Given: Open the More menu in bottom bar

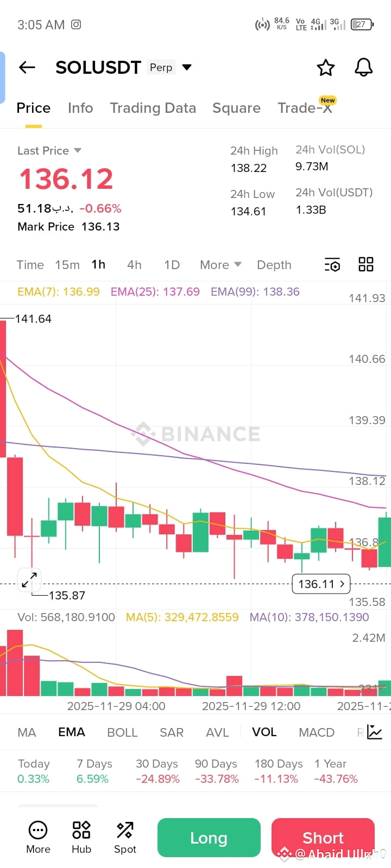Looking at the screenshot, I should 38,838.
